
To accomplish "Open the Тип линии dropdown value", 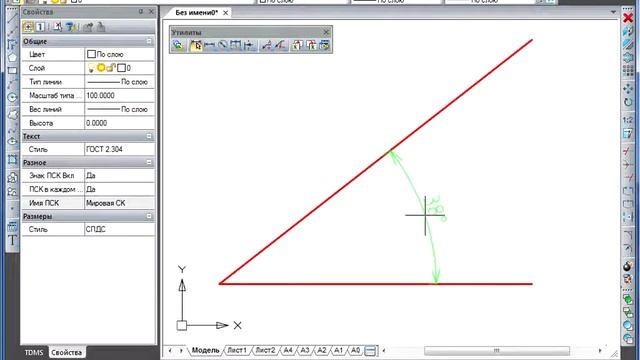I will click(x=120, y=82).
